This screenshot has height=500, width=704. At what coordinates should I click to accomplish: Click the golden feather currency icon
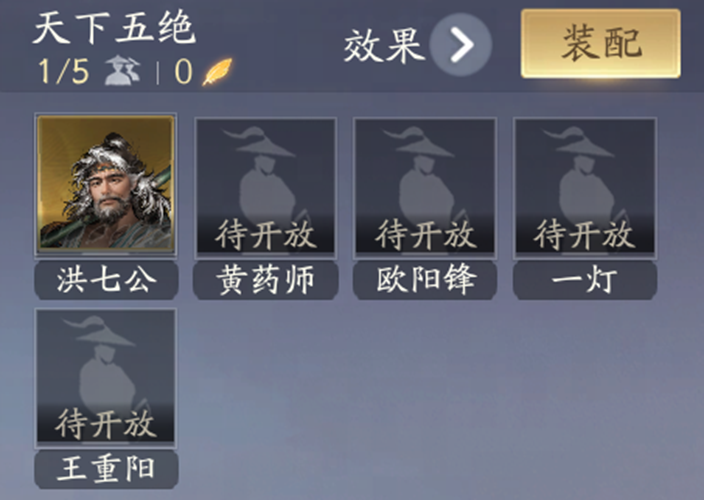tap(217, 71)
